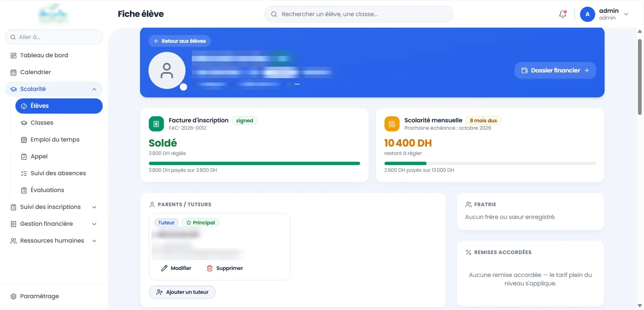
Task: Click the Aller à… sidebar input
Action: point(54,37)
